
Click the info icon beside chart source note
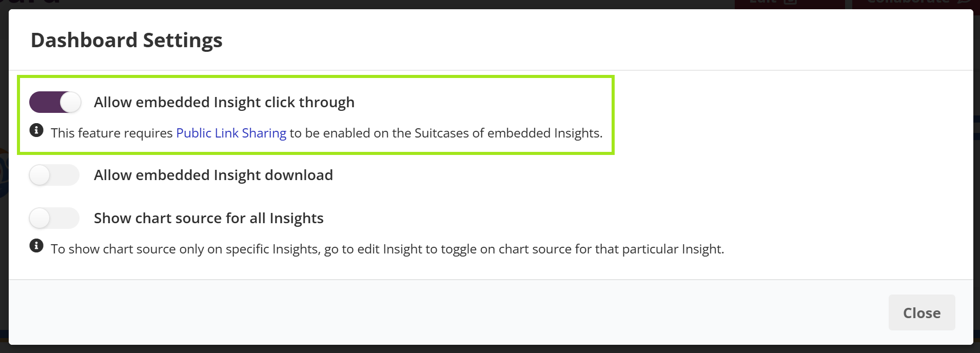36,246
